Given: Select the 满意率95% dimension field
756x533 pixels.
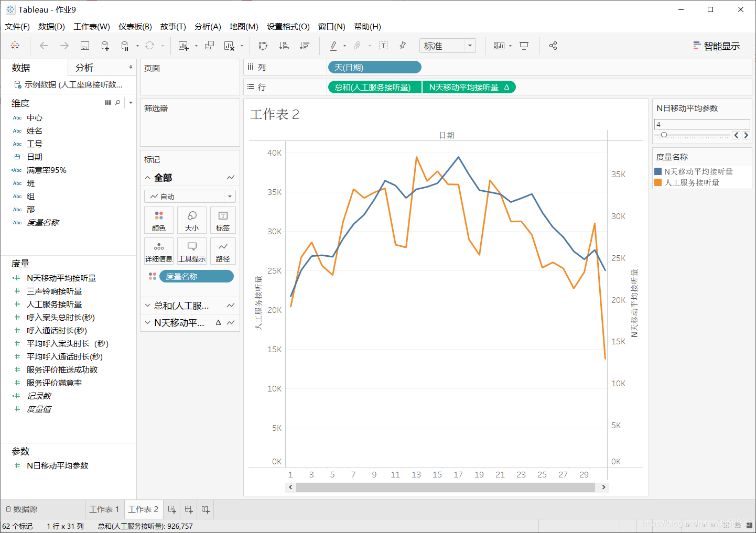Looking at the screenshot, I should 47,170.
